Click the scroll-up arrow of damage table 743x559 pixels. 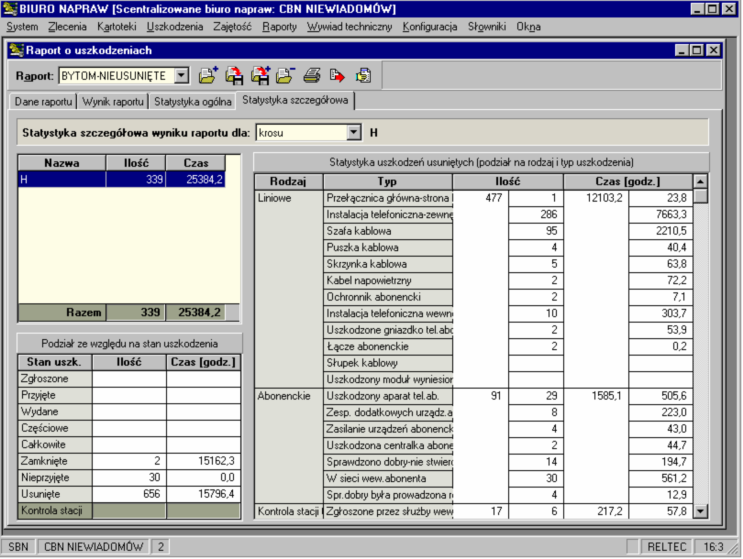pyautogui.click(x=700, y=181)
